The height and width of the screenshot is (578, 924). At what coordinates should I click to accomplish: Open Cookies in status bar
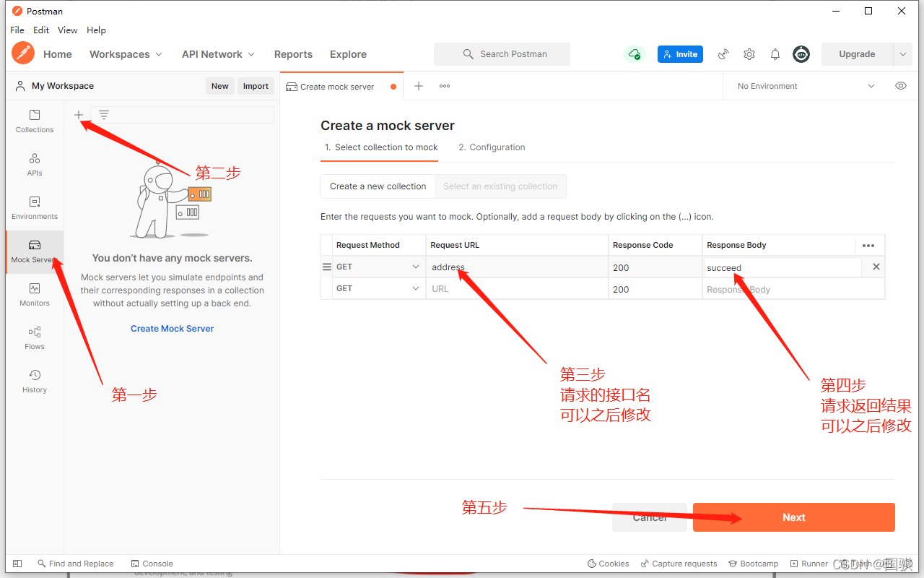(609, 564)
